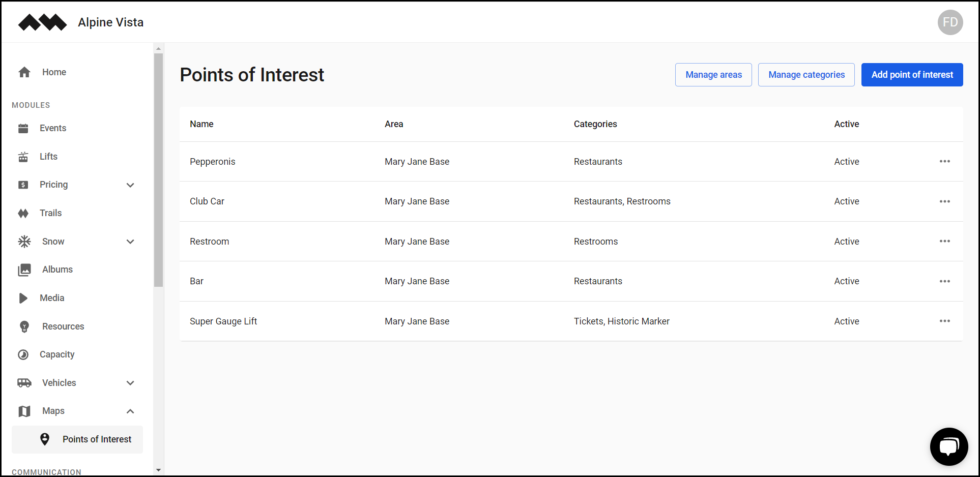The image size is (980, 477).
Task: Click Add point of interest button
Action: pyautogui.click(x=912, y=75)
